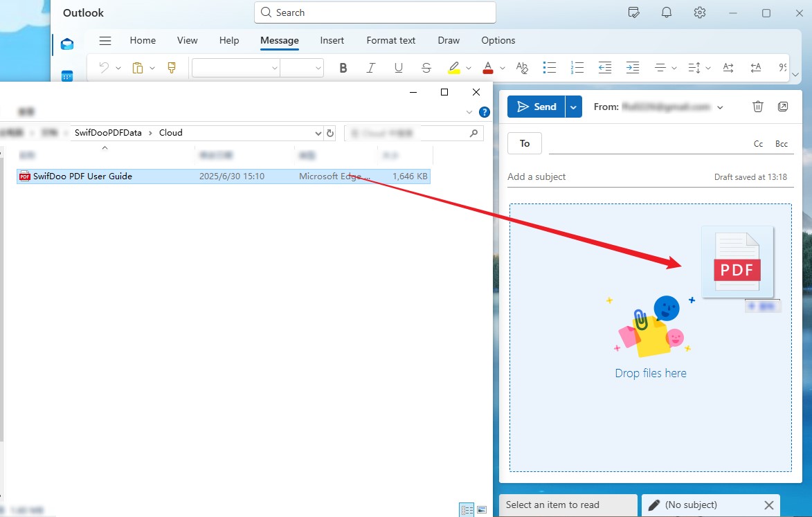The width and height of the screenshot is (812, 517).
Task: Click Explorer search magnifier icon
Action: (473, 134)
